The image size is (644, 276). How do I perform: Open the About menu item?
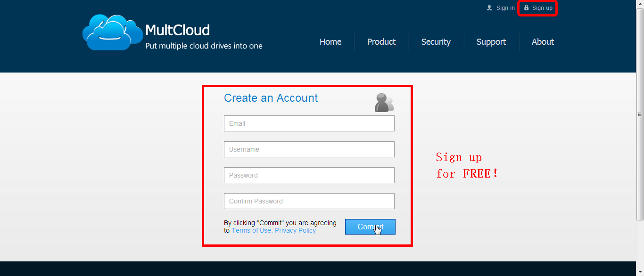click(543, 42)
